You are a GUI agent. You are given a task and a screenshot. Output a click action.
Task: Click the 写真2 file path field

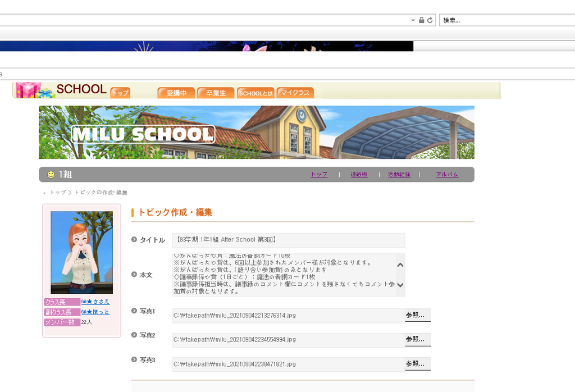[288, 340]
